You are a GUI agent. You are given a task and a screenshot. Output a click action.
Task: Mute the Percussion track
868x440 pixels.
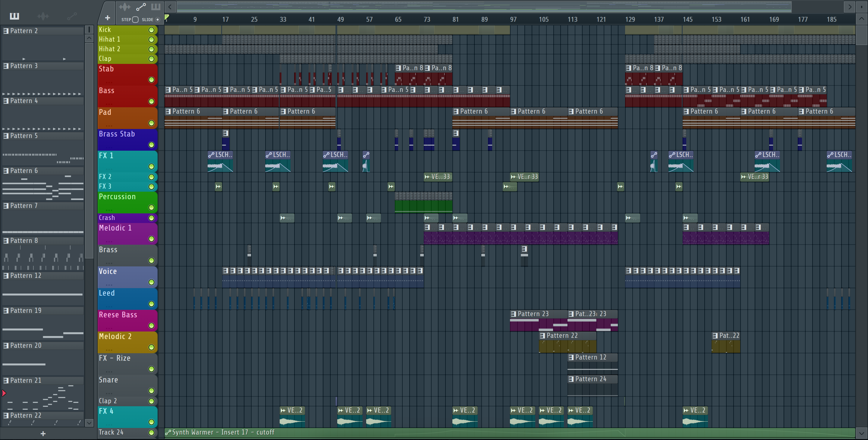152,208
